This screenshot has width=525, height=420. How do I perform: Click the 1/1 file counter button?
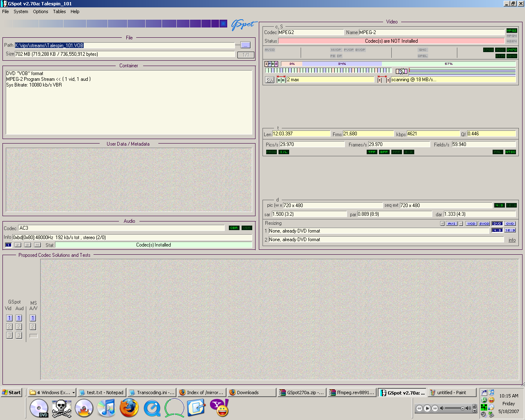coord(246,55)
